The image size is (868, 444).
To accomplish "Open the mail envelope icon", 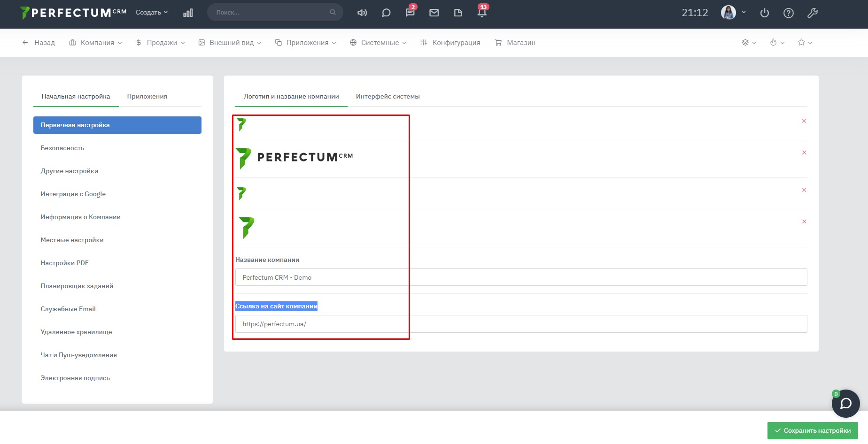I will click(x=434, y=13).
